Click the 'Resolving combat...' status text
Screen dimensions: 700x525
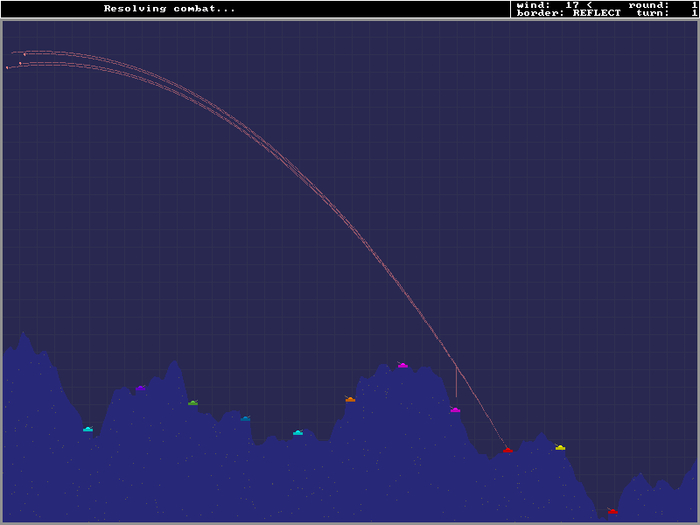[170, 9]
